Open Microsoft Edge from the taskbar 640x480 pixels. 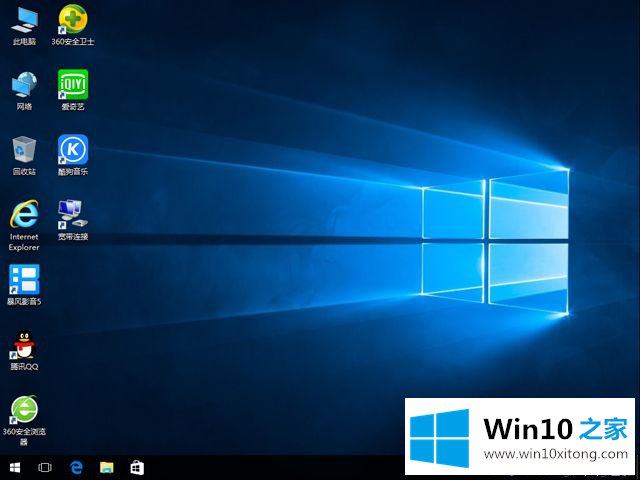(76, 467)
